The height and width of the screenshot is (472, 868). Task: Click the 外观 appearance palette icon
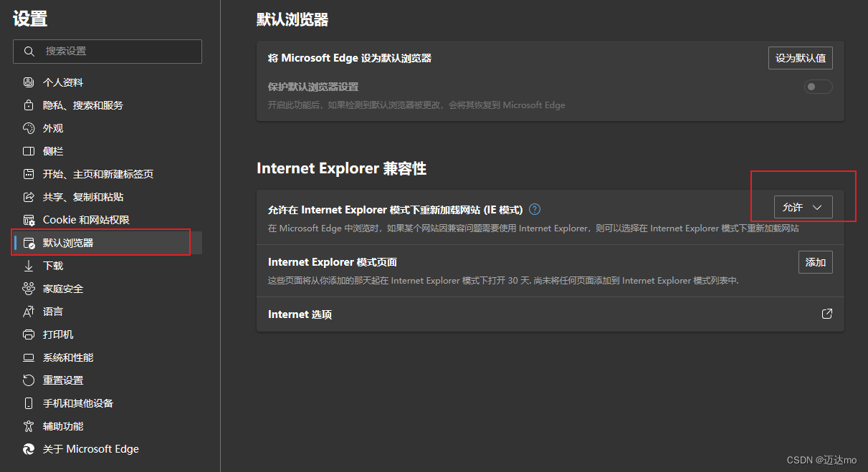pos(29,128)
